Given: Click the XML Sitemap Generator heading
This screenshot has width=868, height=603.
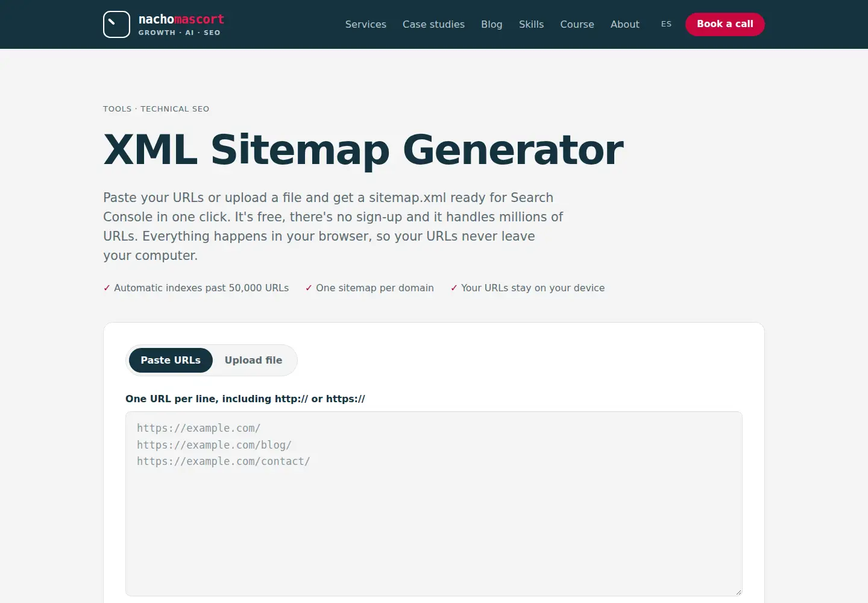Looking at the screenshot, I should [363, 150].
